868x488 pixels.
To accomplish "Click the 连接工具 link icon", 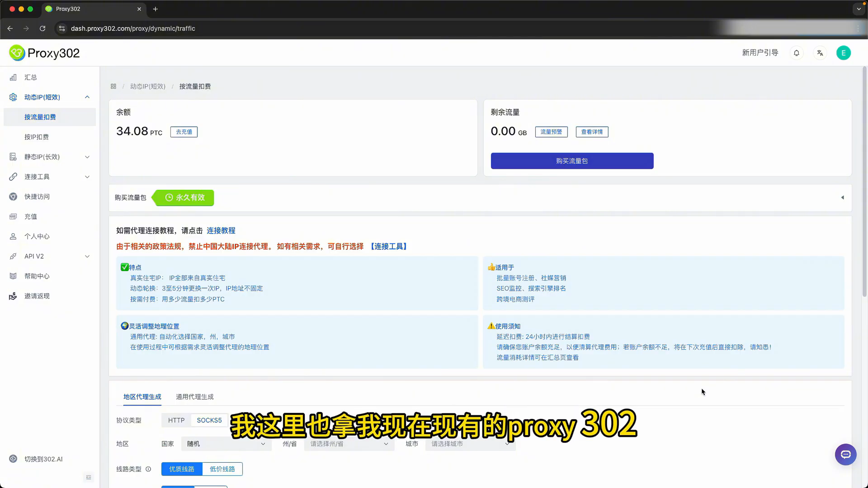I will click(x=13, y=177).
